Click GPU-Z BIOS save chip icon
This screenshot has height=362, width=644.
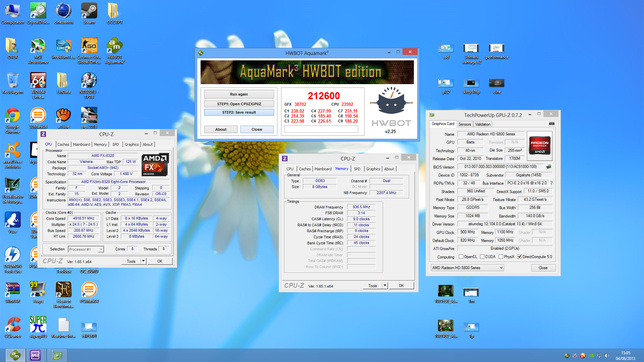549,167
